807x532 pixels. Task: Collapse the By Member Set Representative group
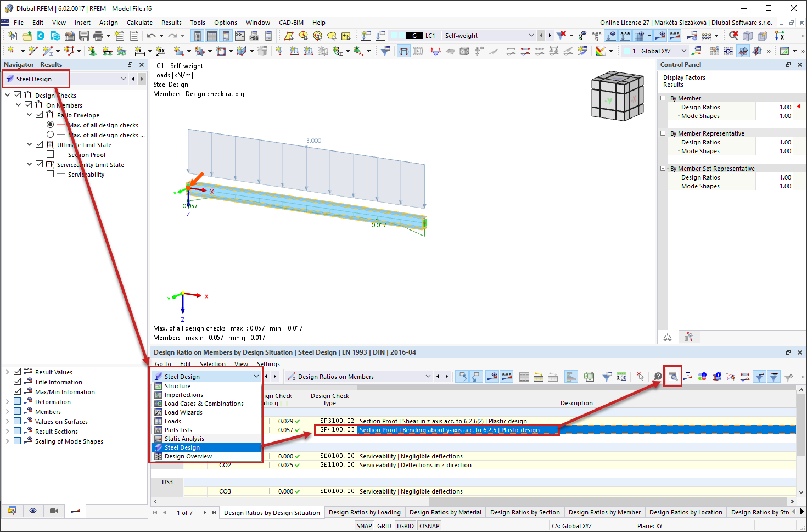663,169
